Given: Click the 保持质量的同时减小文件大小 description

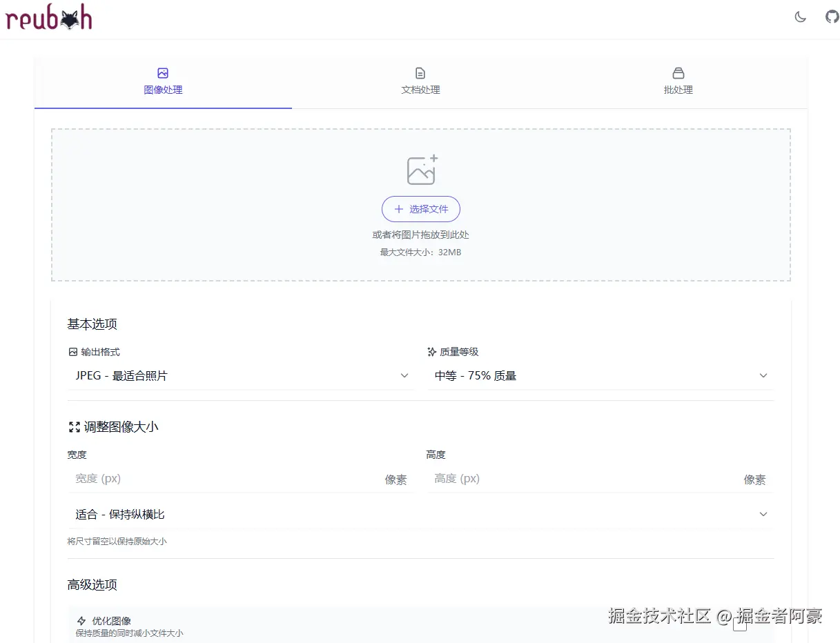Looking at the screenshot, I should [x=130, y=633].
